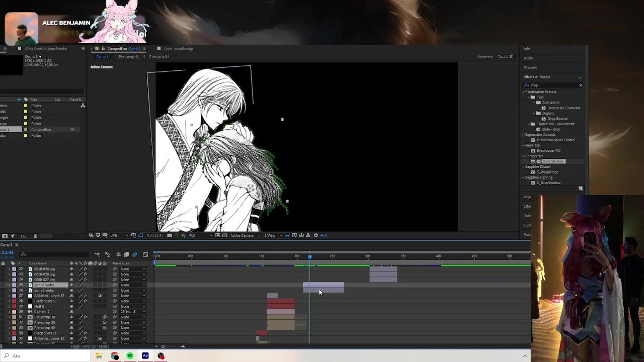Click the Fast Previews icon in viewer
Screen dimensions: 644x362
(294, 235)
